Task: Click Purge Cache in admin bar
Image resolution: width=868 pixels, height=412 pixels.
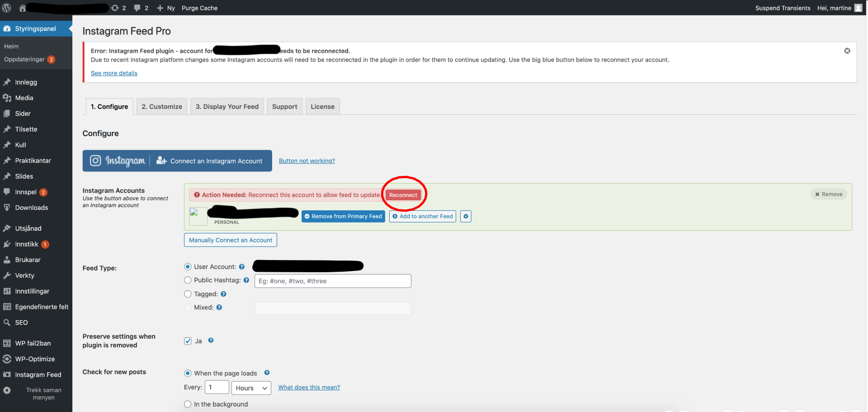Action: (199, 8)
